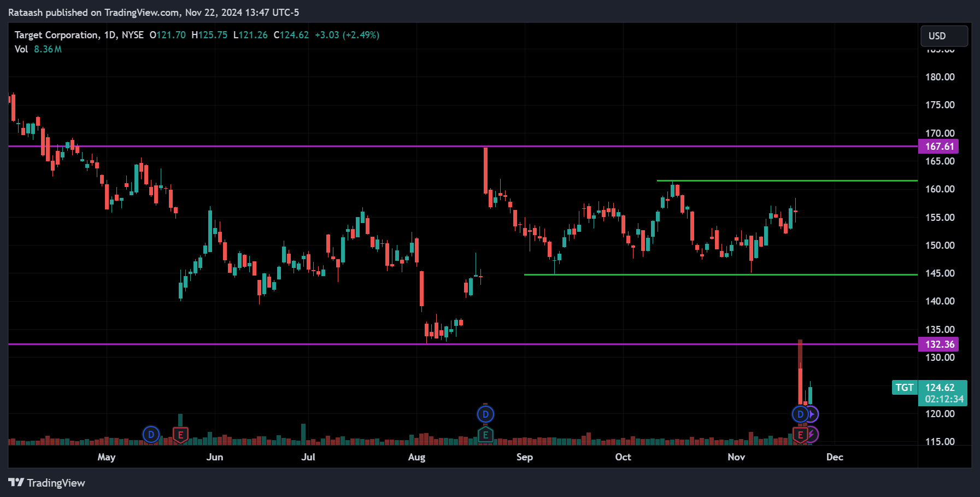Image resolution: width=980 pixels, height=497 pixels.
Task: Click the Target Corporation symbol title
Action: click(56, 35)
